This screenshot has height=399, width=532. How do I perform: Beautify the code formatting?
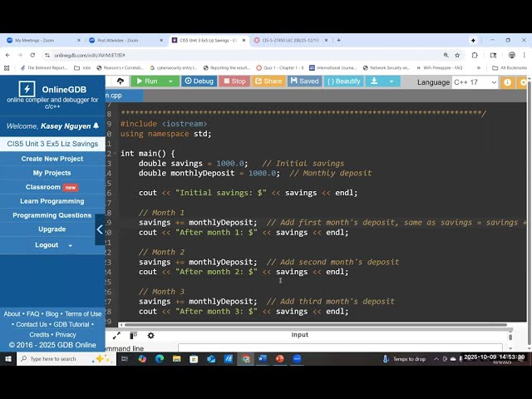click(x=343, y=81)
